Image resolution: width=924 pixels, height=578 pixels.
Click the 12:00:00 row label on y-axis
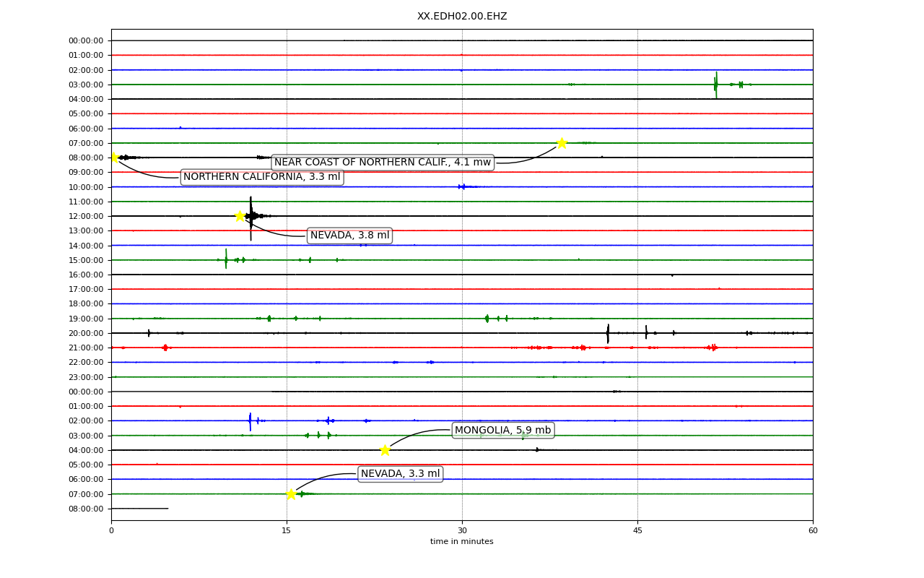click(86, 216)
